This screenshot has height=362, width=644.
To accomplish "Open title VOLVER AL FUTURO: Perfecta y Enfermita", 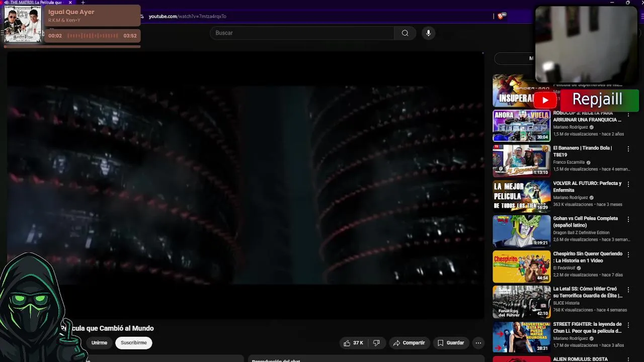I will point(587,187).
